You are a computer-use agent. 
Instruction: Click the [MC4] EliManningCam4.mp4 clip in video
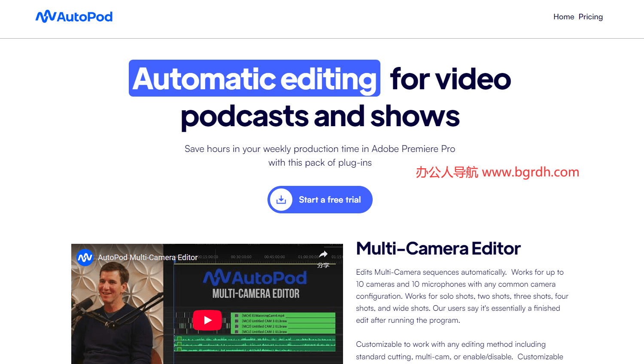pyautogui.click(x=263, y=315)
